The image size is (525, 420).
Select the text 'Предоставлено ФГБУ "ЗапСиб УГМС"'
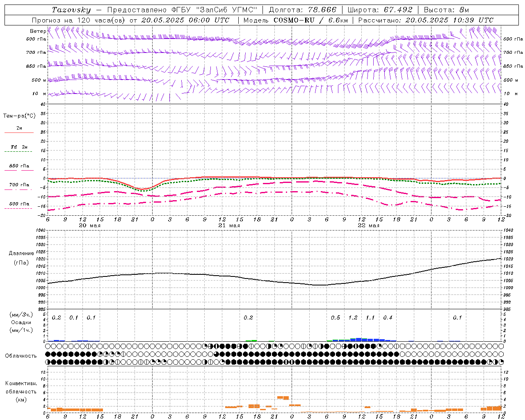click(x=182, y=9)
